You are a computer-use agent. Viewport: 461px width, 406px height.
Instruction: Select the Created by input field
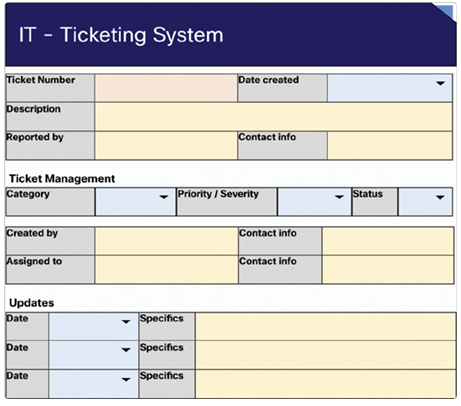[x=167, y=241]
